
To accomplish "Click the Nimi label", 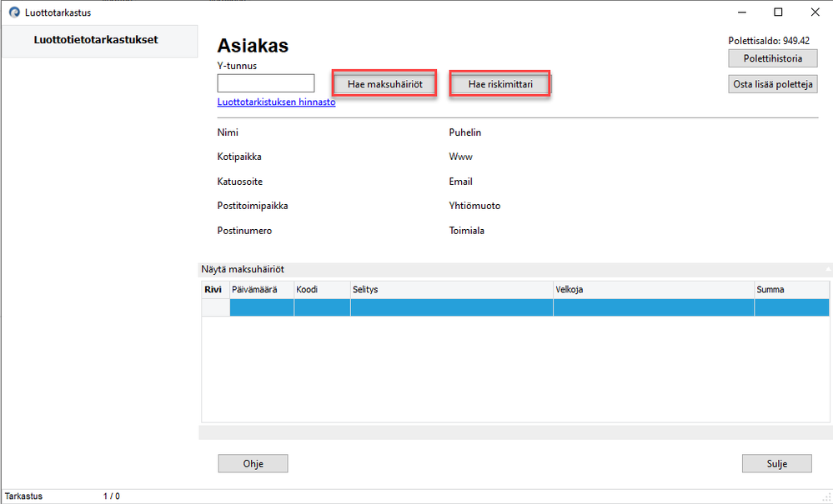I will 228,132.
